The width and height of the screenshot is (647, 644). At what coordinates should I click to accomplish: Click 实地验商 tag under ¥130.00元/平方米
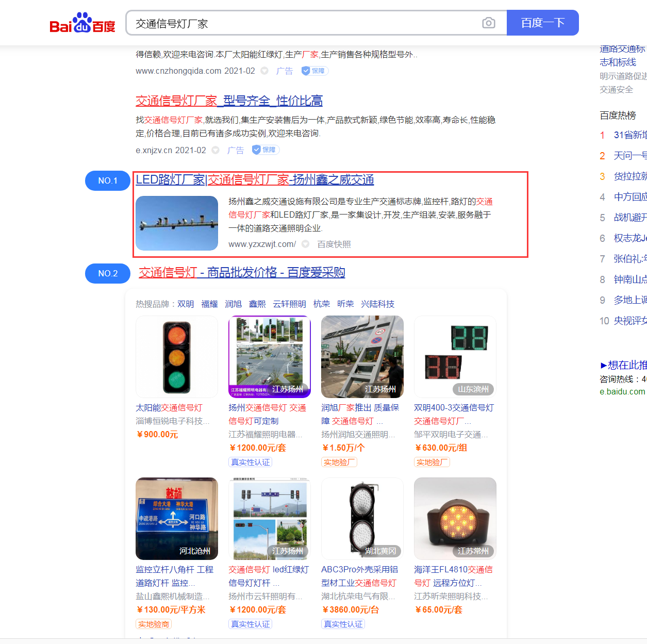click(153, 624)
